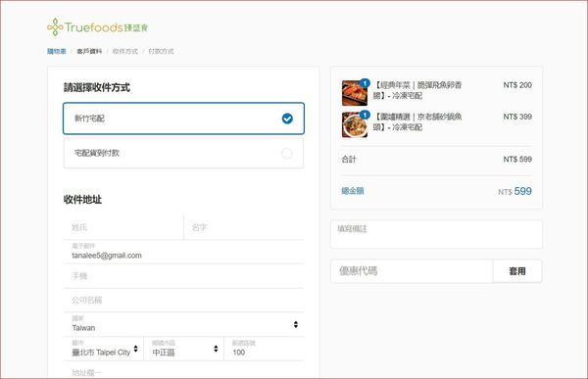Click quantity badge on fish roe sausage item
This screenshot has width=588, height=379.
pyautogui.click(x=365, y=83)
